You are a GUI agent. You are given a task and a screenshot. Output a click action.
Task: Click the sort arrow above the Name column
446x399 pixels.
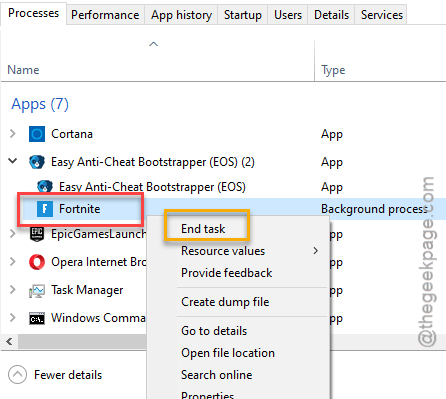(153, 44)
